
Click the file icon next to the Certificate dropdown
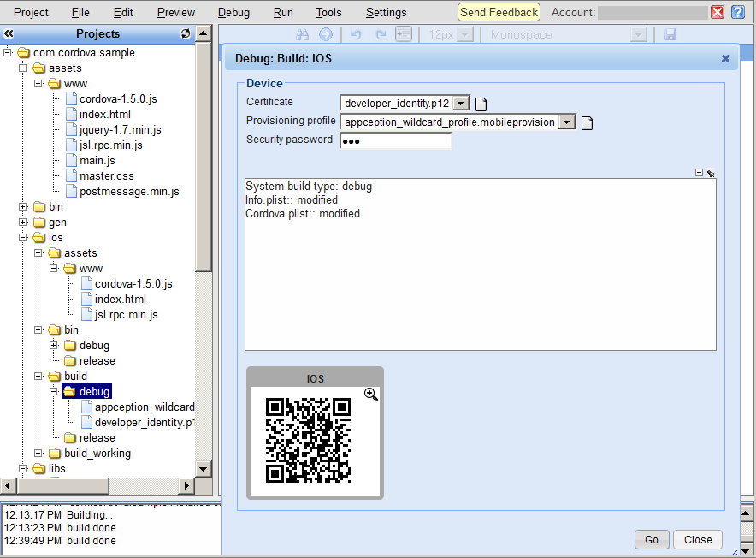(x=481, y=104)
